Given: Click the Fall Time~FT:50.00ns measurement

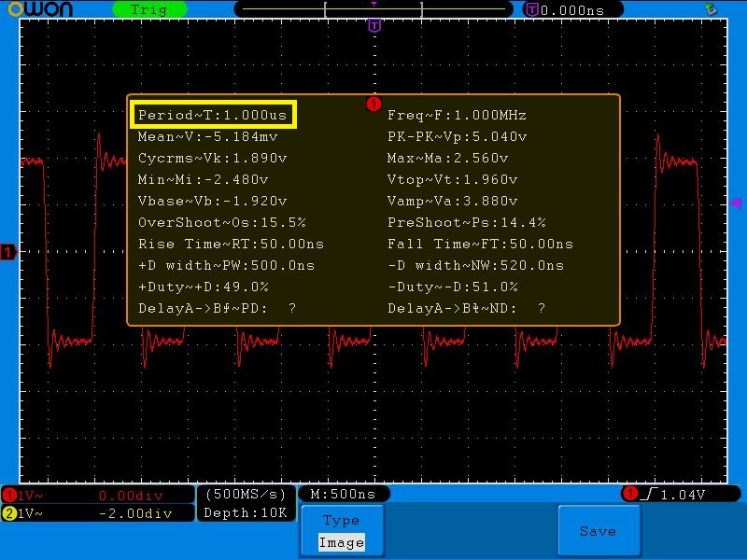Looking at the screenshot, I should click(x=480, y=244).
